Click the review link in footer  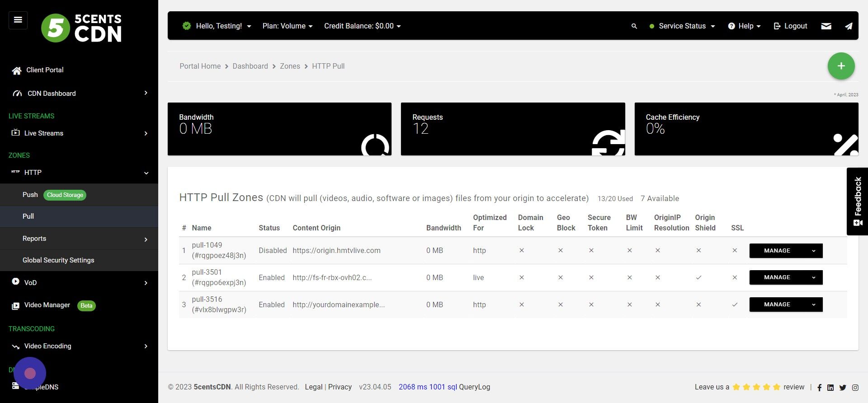pos(794,387)
